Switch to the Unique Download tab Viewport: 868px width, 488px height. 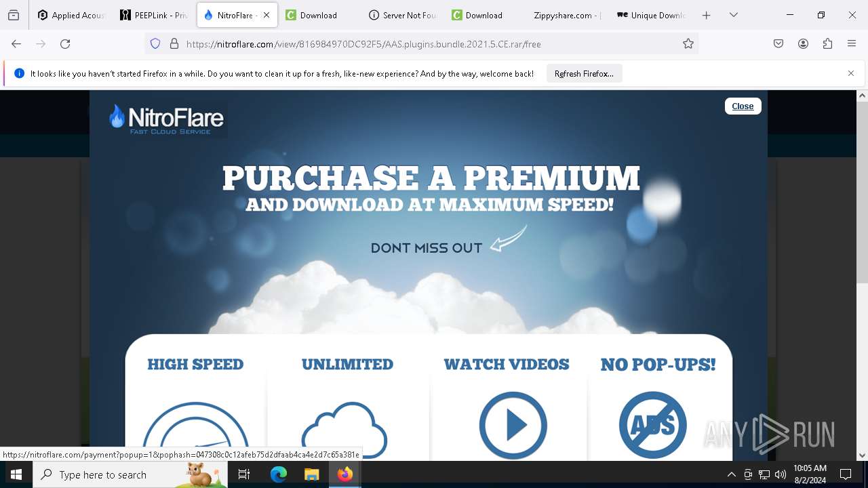pyautogui.click(x=651, y=15)
